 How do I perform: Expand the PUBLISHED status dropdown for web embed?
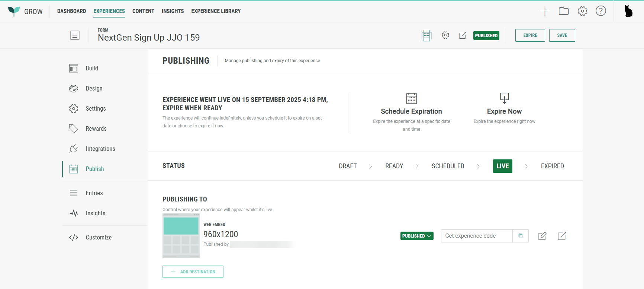(417, 236)
